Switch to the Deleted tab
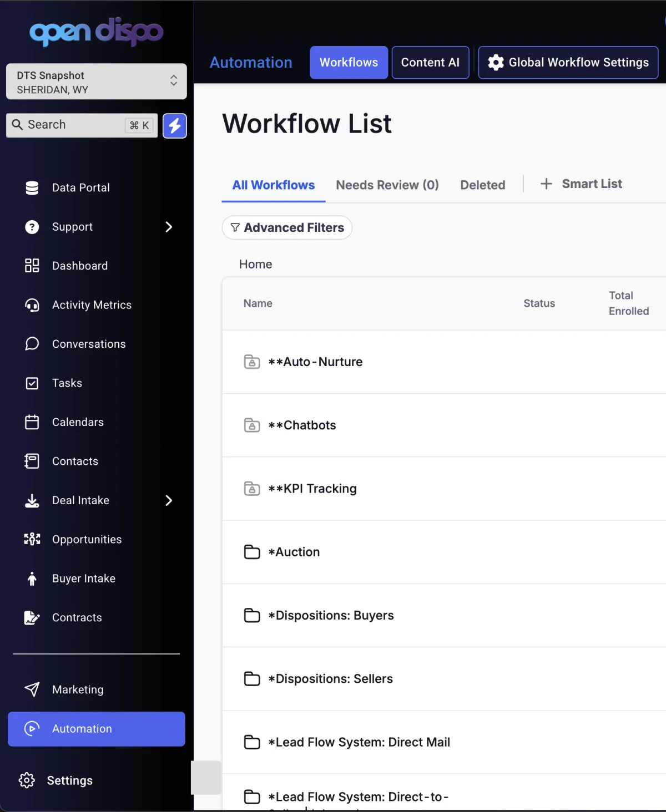The height and width of the screenshot is (812, 666). 482,185
